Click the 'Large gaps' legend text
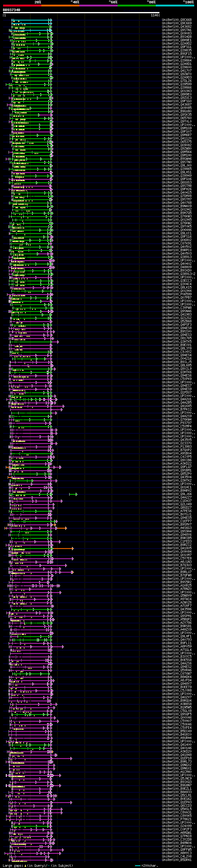The image size is (197, 868). 13,865
